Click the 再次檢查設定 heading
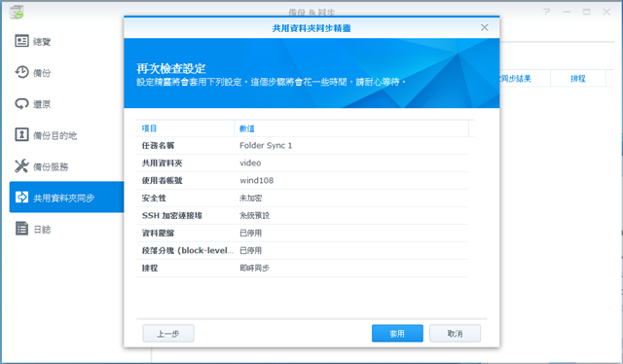 [x=171, y=68]
